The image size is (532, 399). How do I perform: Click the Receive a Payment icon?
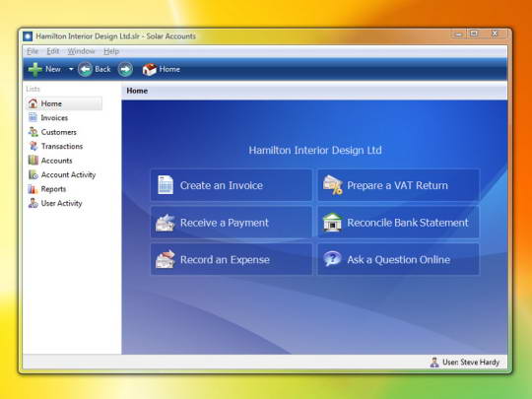[166, 223]
